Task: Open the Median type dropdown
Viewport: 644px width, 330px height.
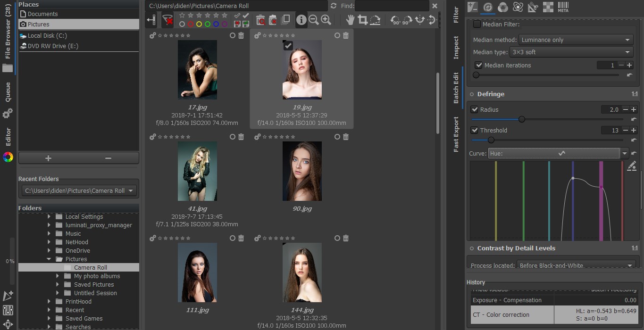Action: point(571,52)
